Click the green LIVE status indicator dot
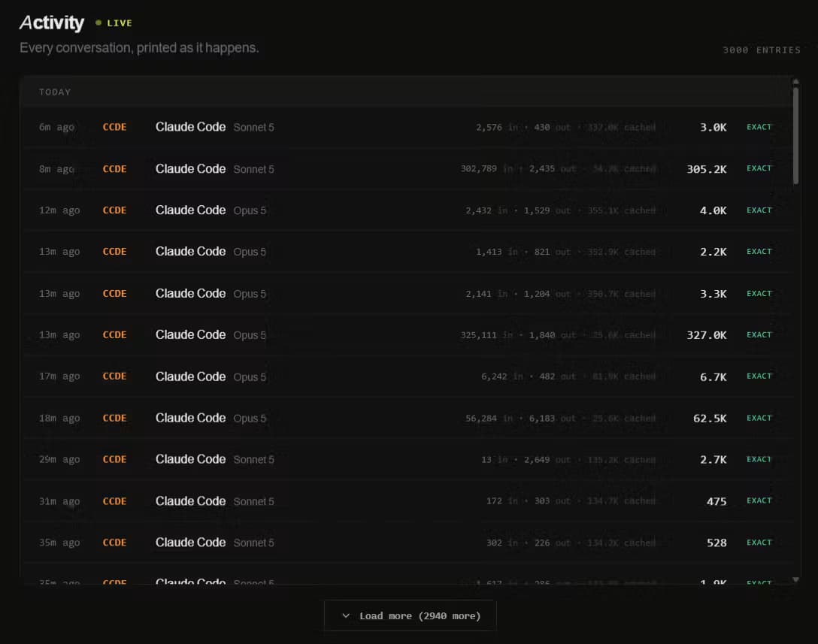This screenshot has height=644, width=818. coord(98,23)
